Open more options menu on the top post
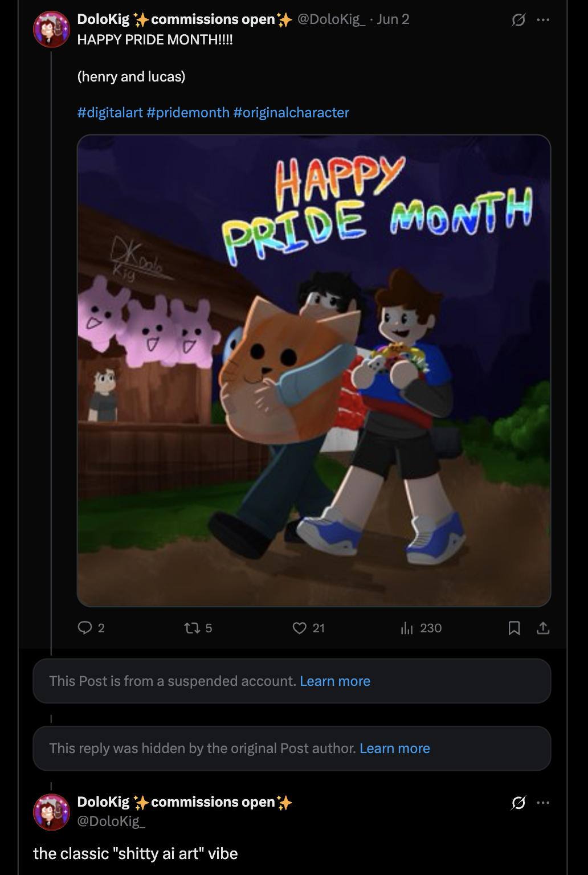The width and height of the screenshot is (588, 875). coord(544,20)
